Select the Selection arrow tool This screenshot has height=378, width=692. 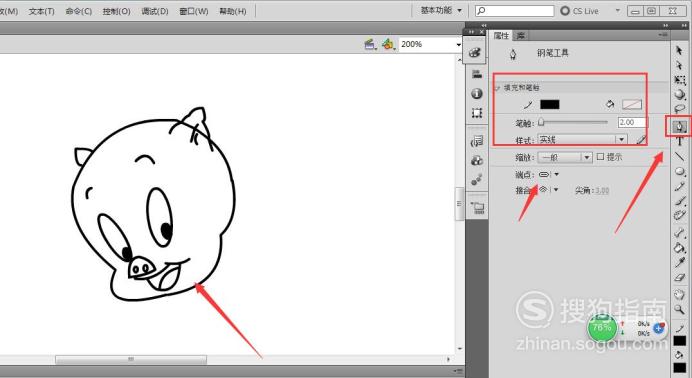[x=679, y=50]
